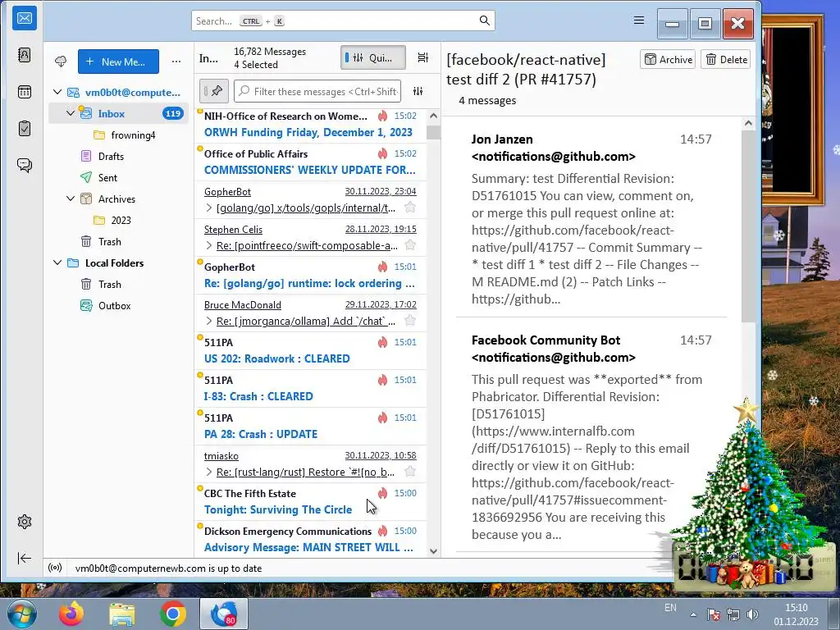
Task: Star the Bruce MacDonald ollama thread
Action: (410, 321)
